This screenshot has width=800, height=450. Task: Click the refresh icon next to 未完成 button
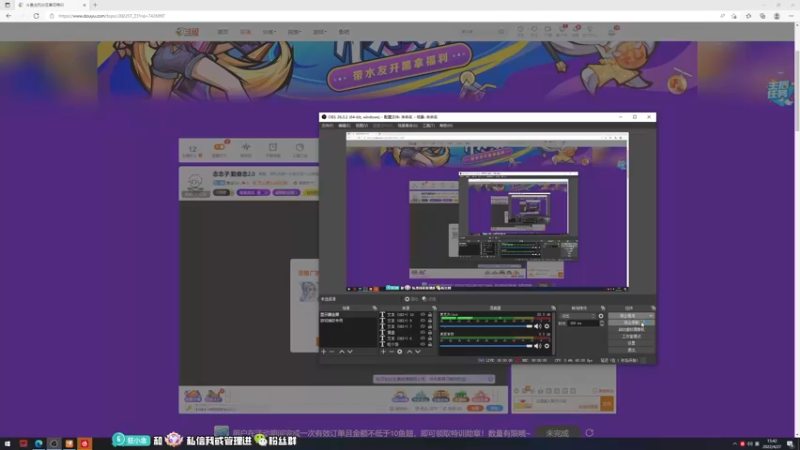(x=589, y=433)
